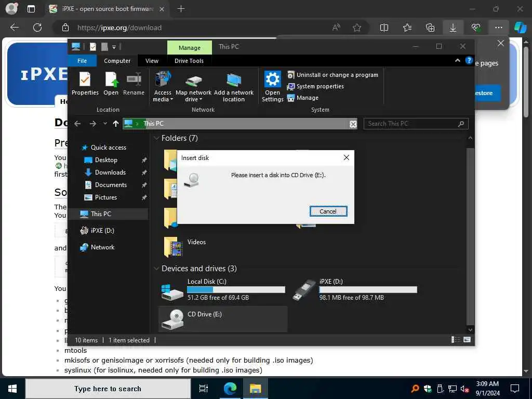
Task: Switch to the Drive Tools tab
Action: [189, 61]
